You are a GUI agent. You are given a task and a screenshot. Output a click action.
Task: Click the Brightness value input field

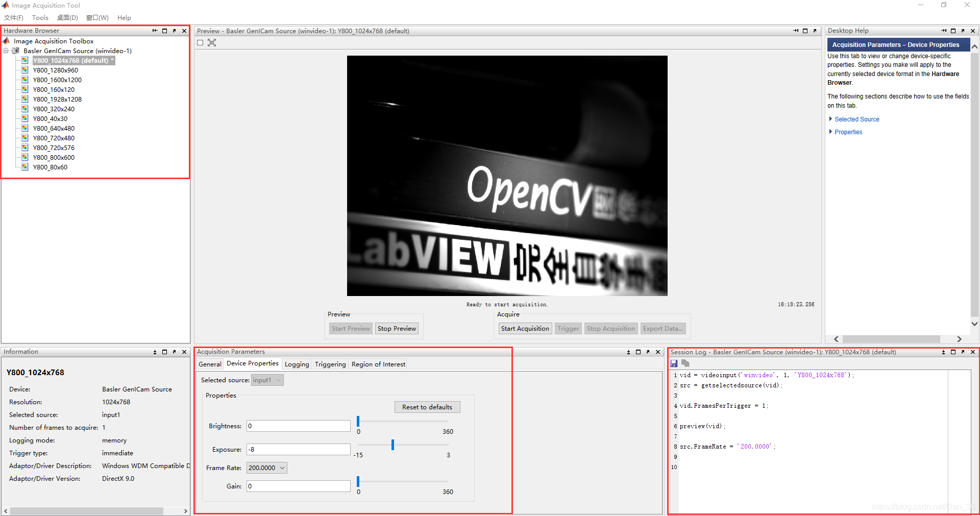tap(299, 426)
